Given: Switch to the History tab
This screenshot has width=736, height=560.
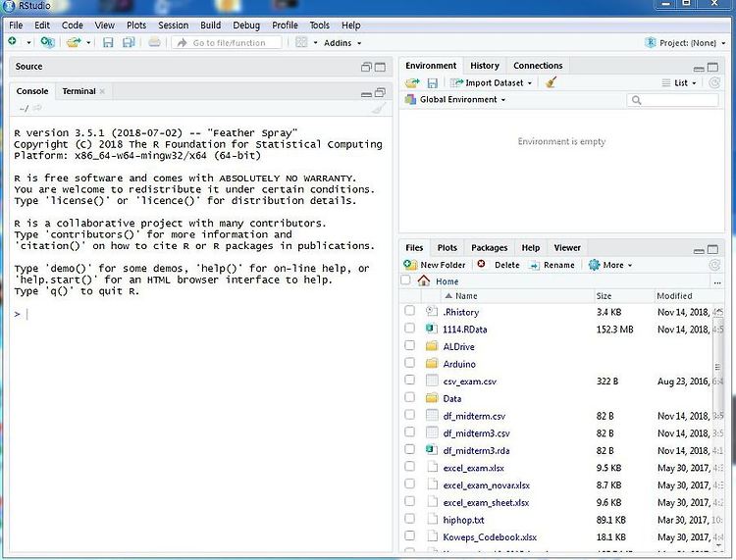Looking at the screenshot, I should point(485,66).
